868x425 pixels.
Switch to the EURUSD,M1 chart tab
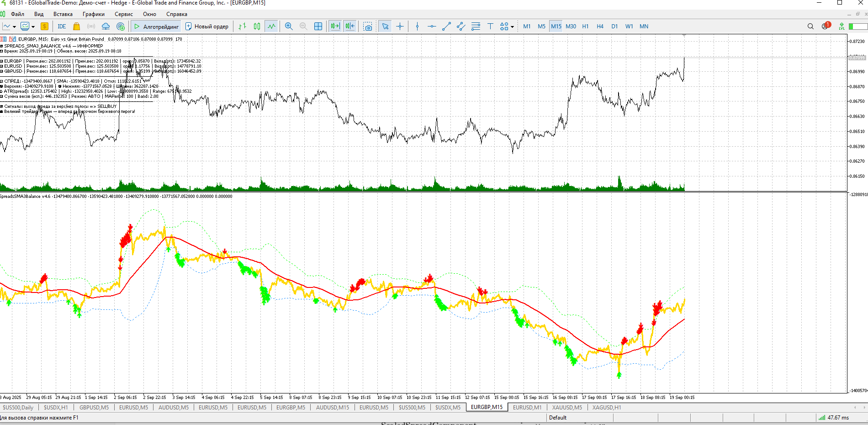(527, 408)
